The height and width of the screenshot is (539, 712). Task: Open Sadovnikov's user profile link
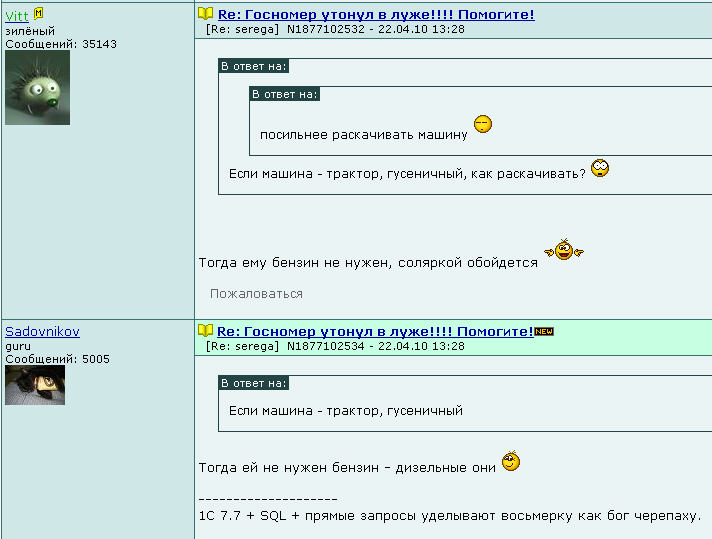coord(42,331)
